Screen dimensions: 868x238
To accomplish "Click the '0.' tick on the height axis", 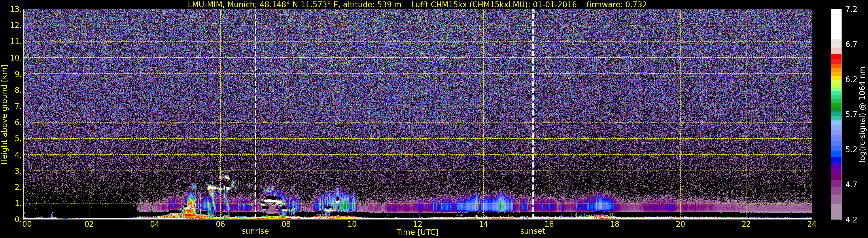I will click(18, 219).
